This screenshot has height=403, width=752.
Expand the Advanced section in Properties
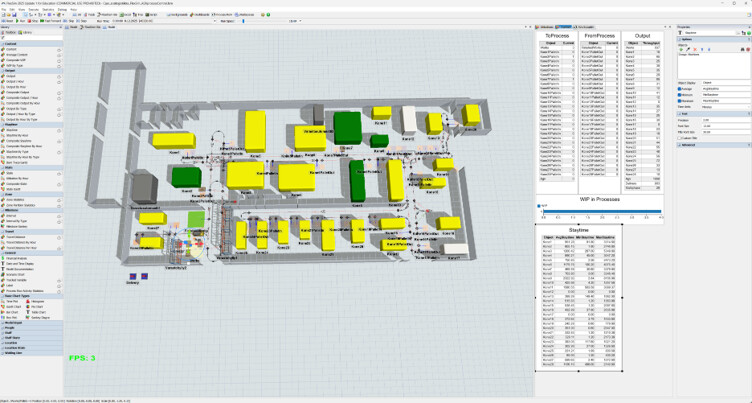(714, 145)
